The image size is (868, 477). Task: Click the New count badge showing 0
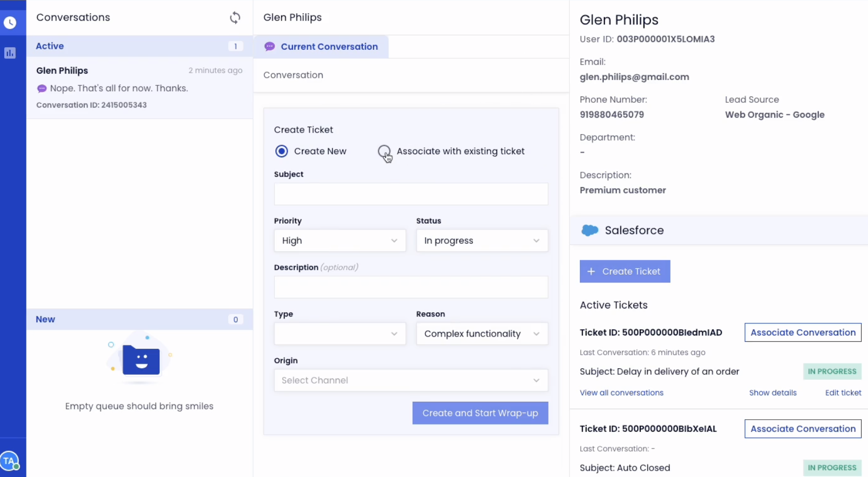236,320
